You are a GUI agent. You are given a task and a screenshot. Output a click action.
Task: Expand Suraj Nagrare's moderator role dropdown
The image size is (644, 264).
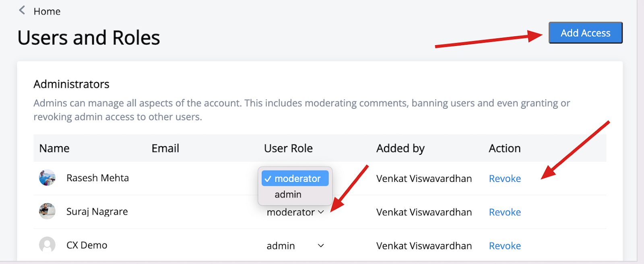[x=295, y=212]
